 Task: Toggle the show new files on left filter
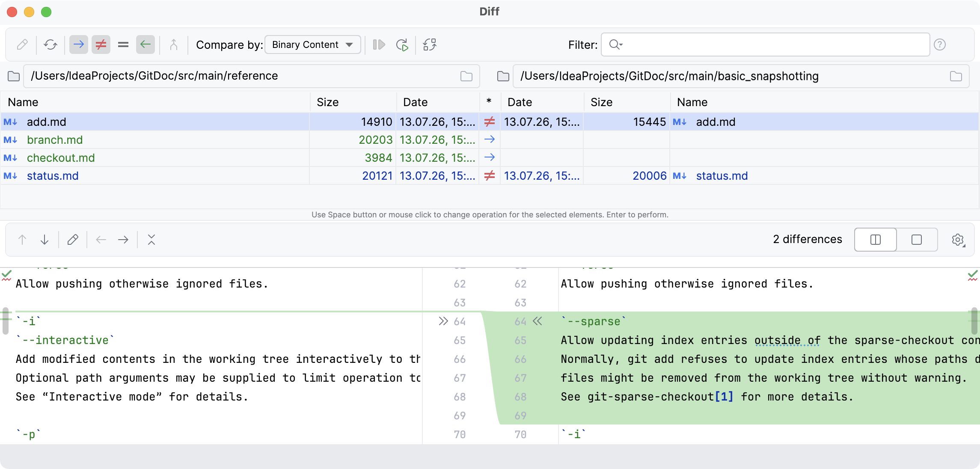79,45
